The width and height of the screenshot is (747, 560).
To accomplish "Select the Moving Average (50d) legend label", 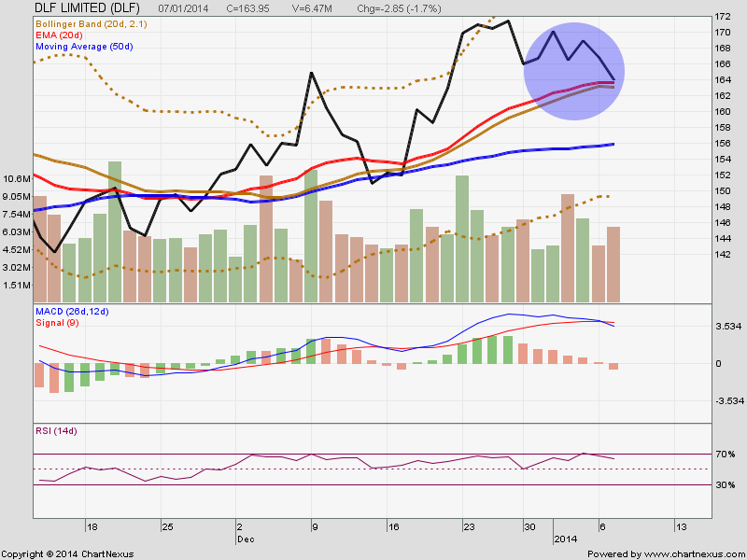I will click(84, 47).
